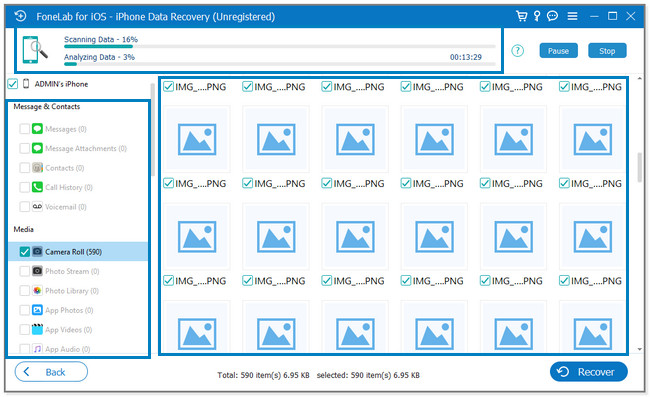Check the Photo Library (0) checkbox
This screenshot has height=397, width=650.
[x=24, y=290]
